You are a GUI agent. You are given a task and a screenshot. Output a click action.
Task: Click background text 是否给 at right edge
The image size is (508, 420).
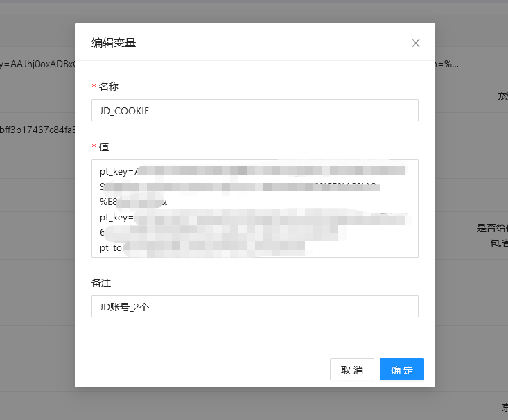(x=491, y=227)
